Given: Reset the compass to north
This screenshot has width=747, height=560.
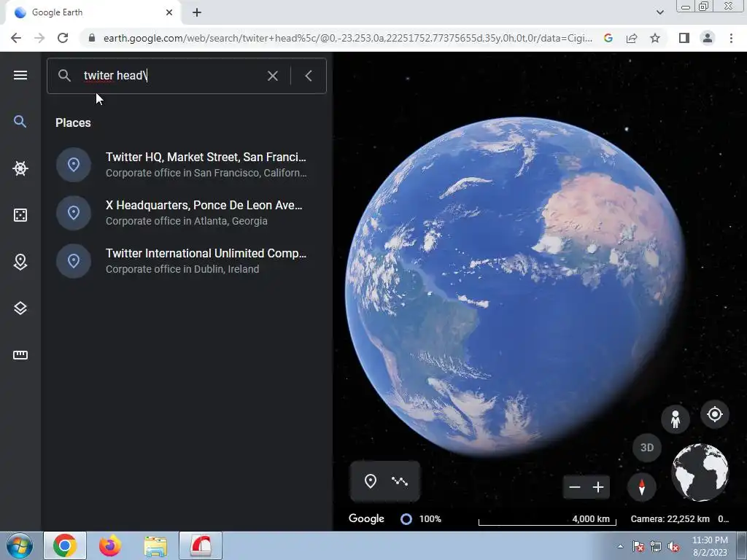Looking at the screenshot, I should [x=642, y=487].
